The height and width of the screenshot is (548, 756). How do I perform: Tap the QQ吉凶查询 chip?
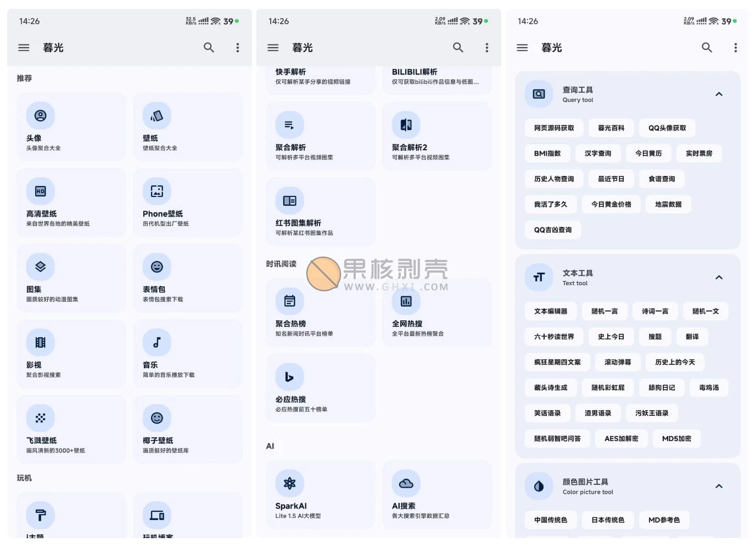(553, 230)
